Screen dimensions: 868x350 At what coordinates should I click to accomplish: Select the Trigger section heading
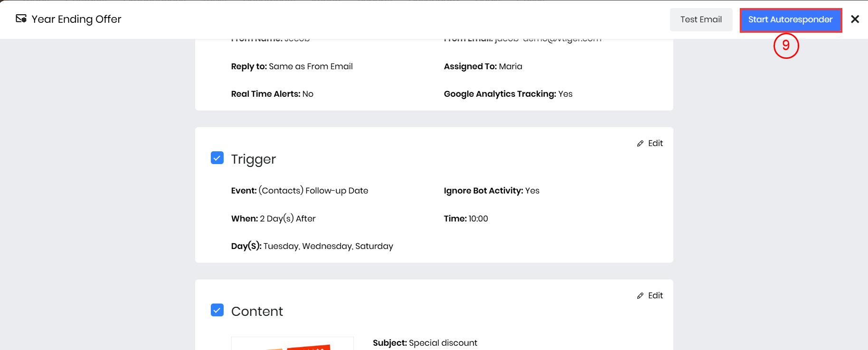pos(253,159)
